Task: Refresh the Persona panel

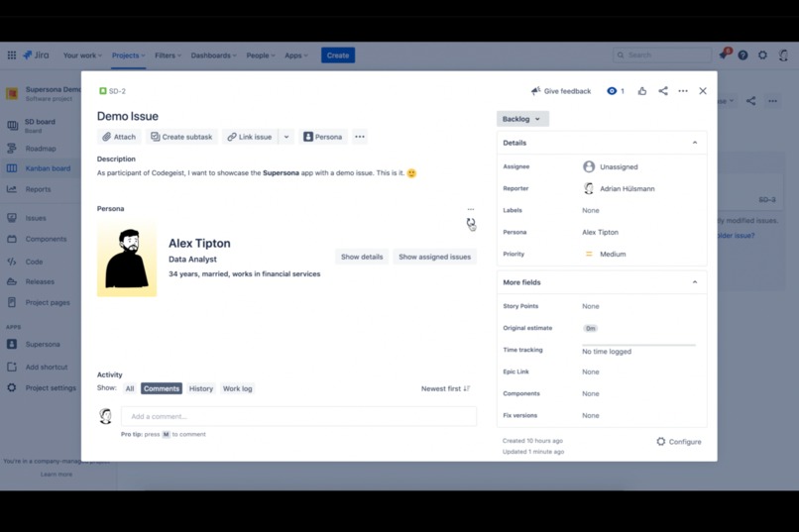Action: pos(470,223)
